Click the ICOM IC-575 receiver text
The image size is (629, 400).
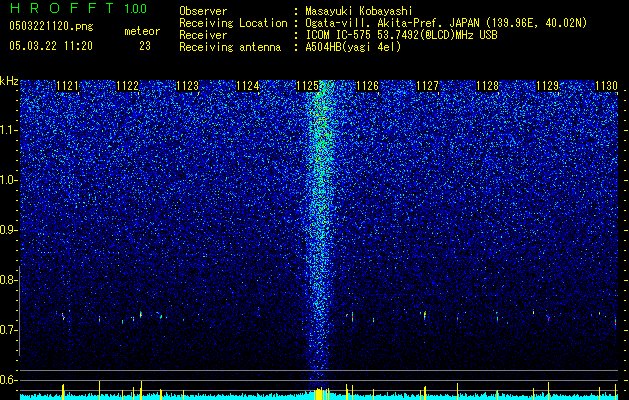(401, 35)
